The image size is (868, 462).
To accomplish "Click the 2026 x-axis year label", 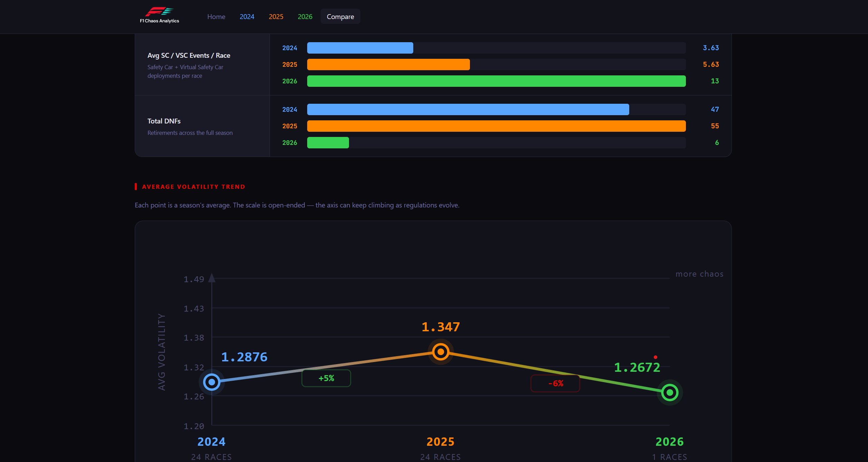I will pos(669,442).
